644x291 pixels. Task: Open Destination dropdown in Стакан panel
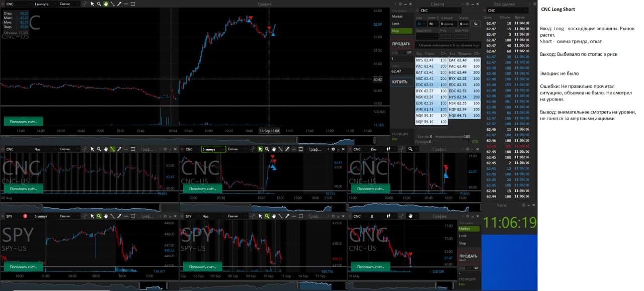point(427,36)
